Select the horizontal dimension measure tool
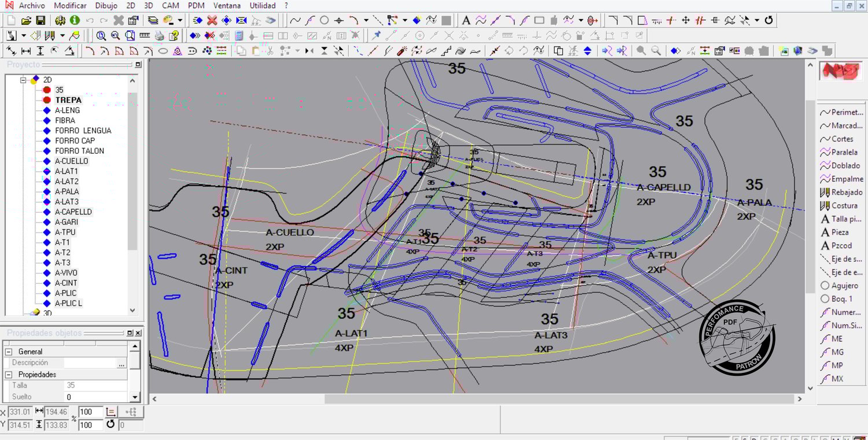This screenshot has width=868, height=440. coord(26,51)
